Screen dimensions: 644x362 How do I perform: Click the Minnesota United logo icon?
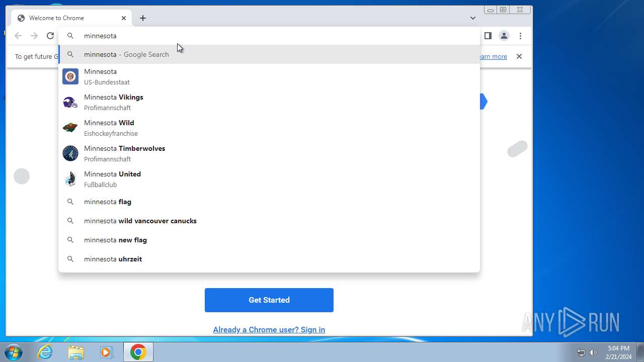coord(70,179)
